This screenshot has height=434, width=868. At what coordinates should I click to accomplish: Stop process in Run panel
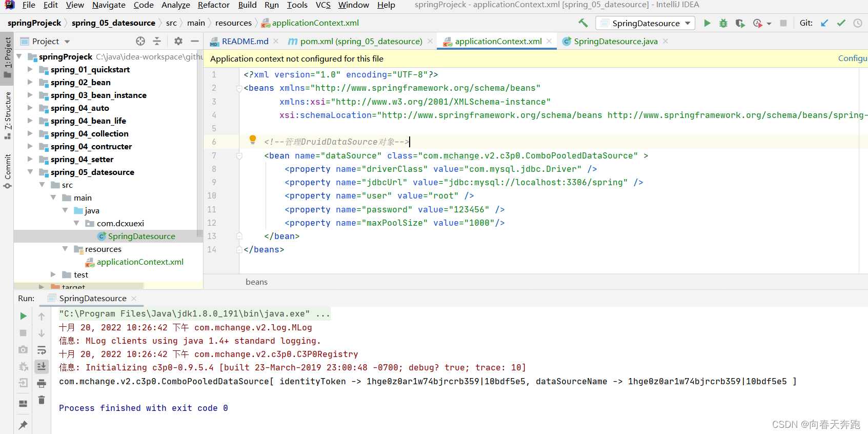point(23,333)
